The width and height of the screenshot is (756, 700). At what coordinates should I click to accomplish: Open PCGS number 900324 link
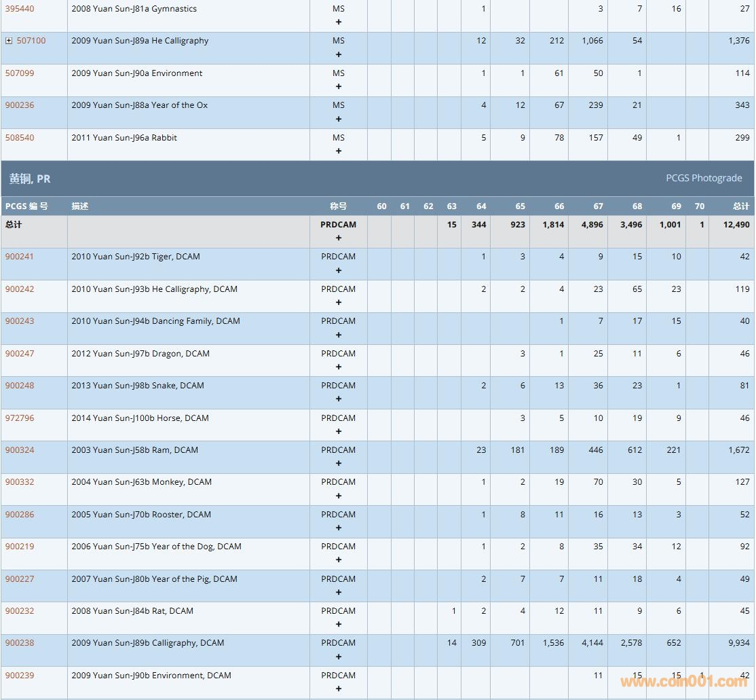coord(20,450)
